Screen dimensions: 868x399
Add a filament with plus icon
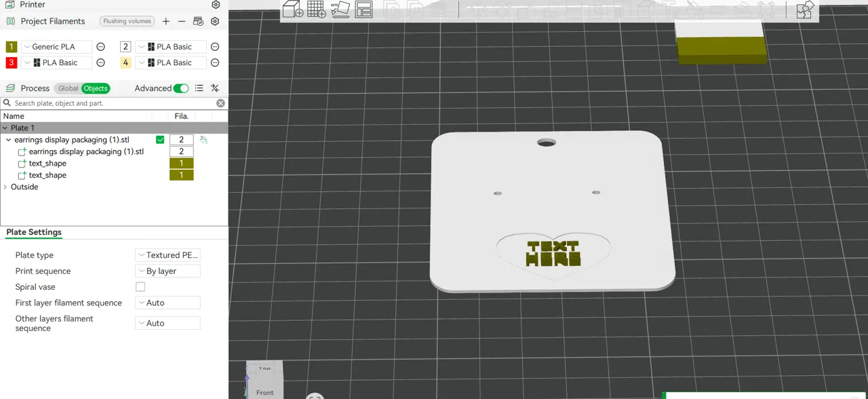click(x=166, y=21)
